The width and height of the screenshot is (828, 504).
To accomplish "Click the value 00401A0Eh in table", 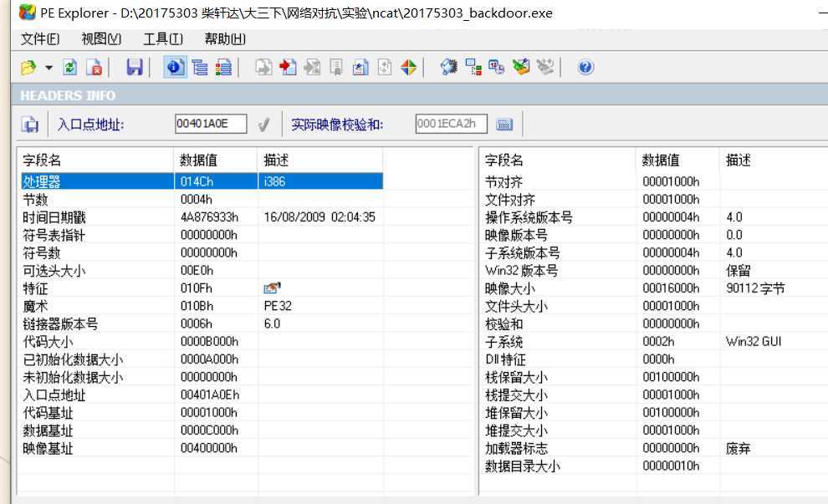I will click(210, 395).
